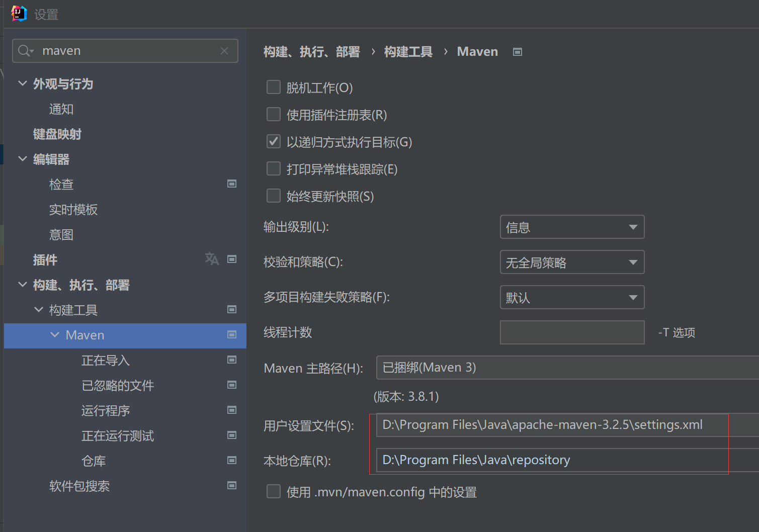Image resolution: width=759 pixels, height=532 pixels.
Task: Collapse the Maven tree node chevron
Action: click(x=55, y=335)
